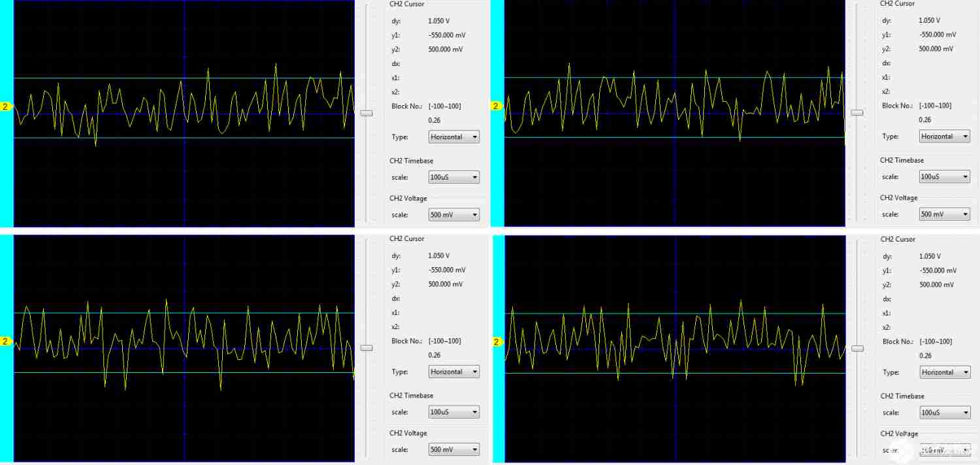
Task: Open the Type Horizontal dropdown in top-left panel
Action: [x=454, y=137]
